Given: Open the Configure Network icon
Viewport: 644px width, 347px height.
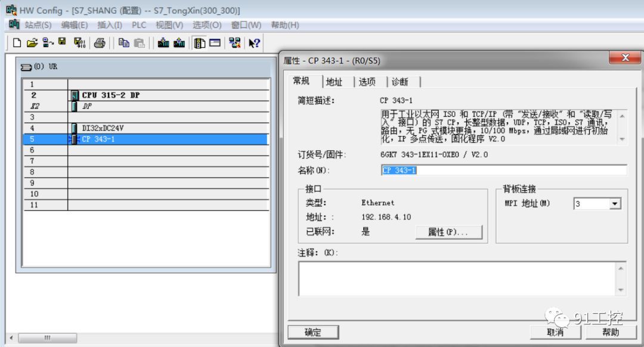Looking at the screenshot, I should pyautogui.click(x=234, y=43).
